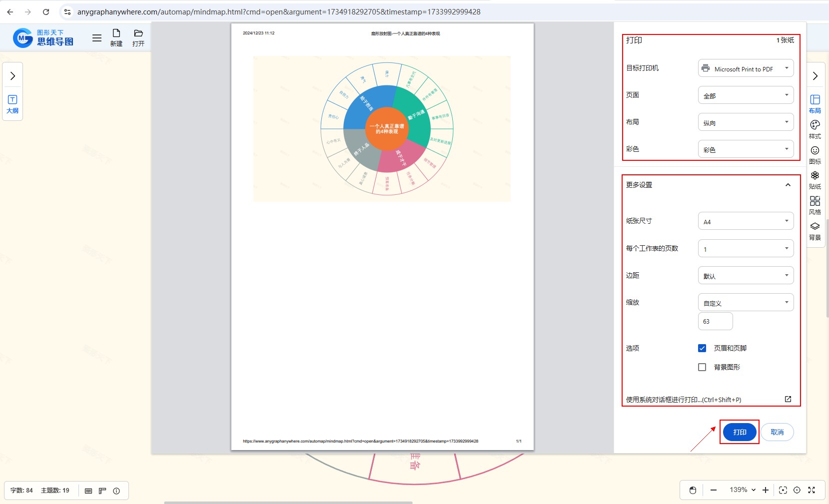
Task: Uncheck the 页眉和页脚 checkbox
Action: [702, 348]
